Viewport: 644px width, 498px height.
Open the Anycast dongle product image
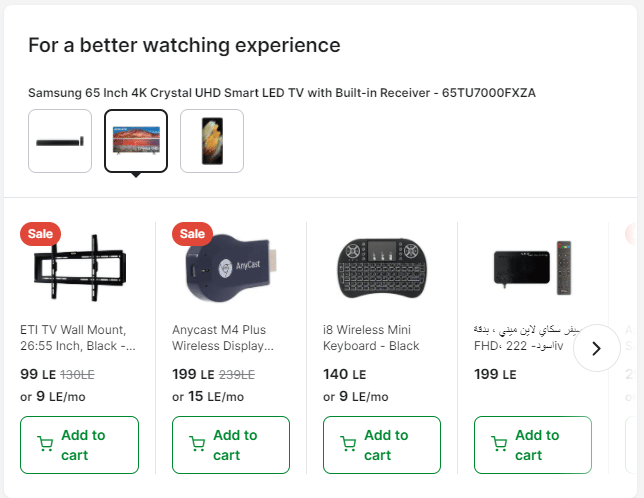point(231,270)
